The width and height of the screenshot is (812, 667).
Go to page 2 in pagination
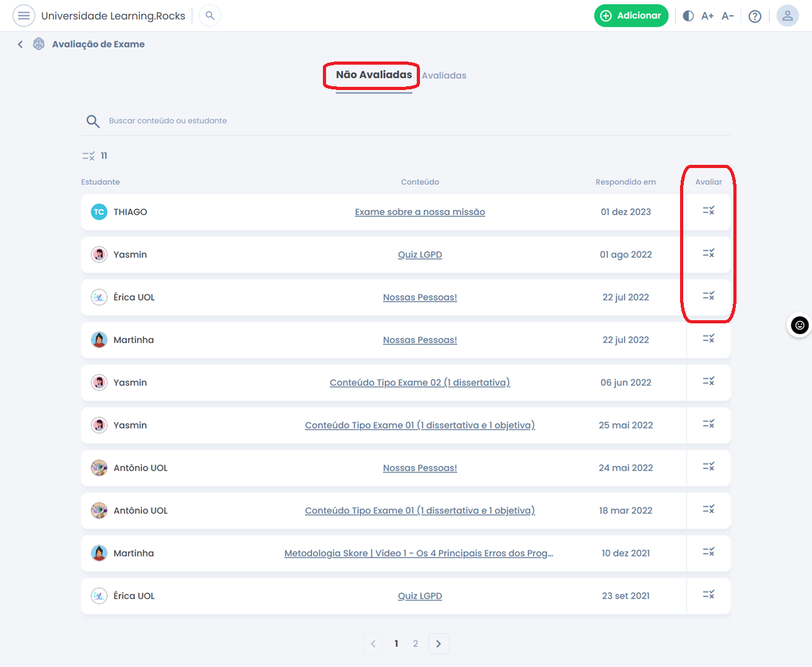(x=416, y=644)
